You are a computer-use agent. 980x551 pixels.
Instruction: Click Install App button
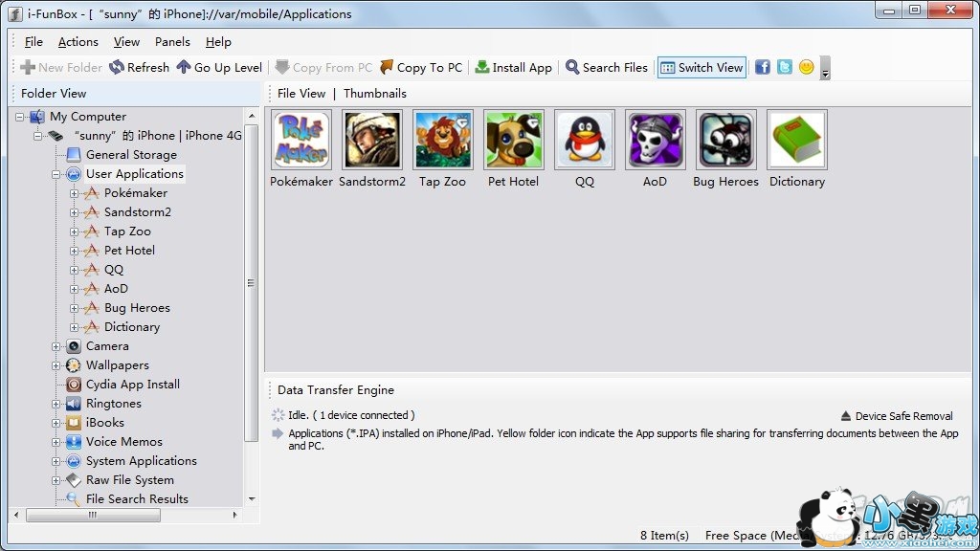pyautogui.click(x=513, y=67)
